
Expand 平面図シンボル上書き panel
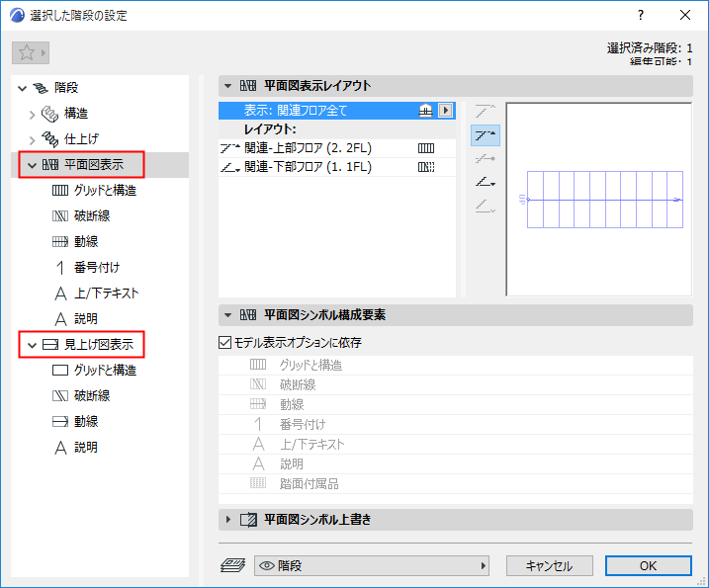[x=455, y=520]
